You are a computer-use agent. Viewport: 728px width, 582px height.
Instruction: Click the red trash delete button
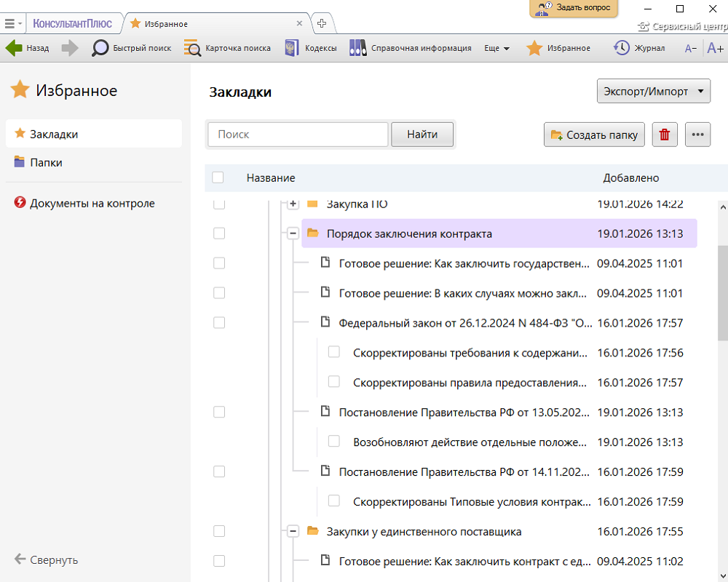pos(665,135)
